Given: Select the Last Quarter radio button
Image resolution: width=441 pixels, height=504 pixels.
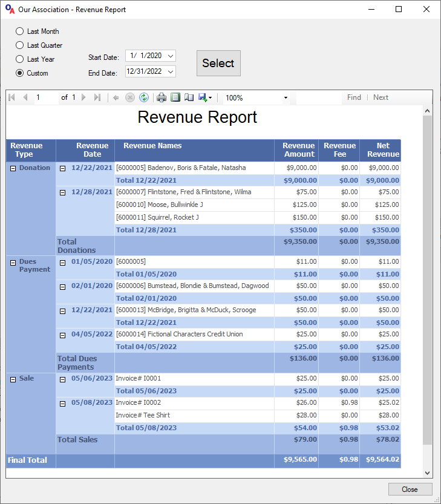Looking at the screenshot, I should coord(20,45).
